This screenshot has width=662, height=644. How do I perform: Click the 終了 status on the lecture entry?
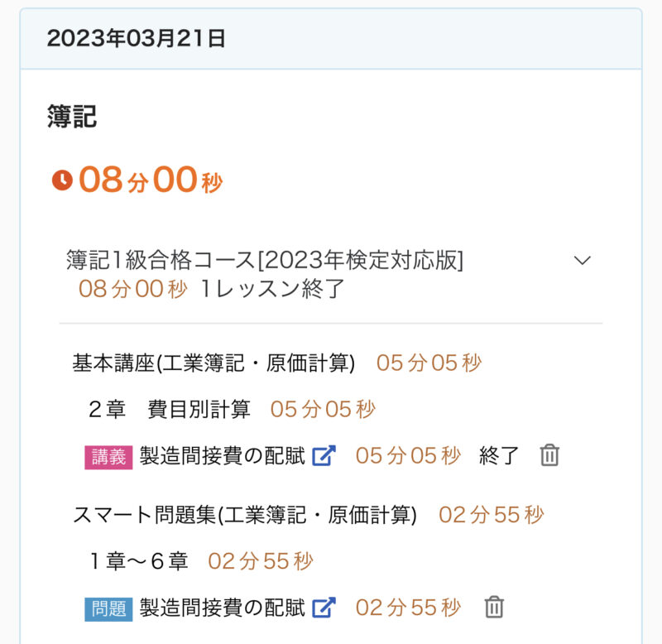coord(499,455)
